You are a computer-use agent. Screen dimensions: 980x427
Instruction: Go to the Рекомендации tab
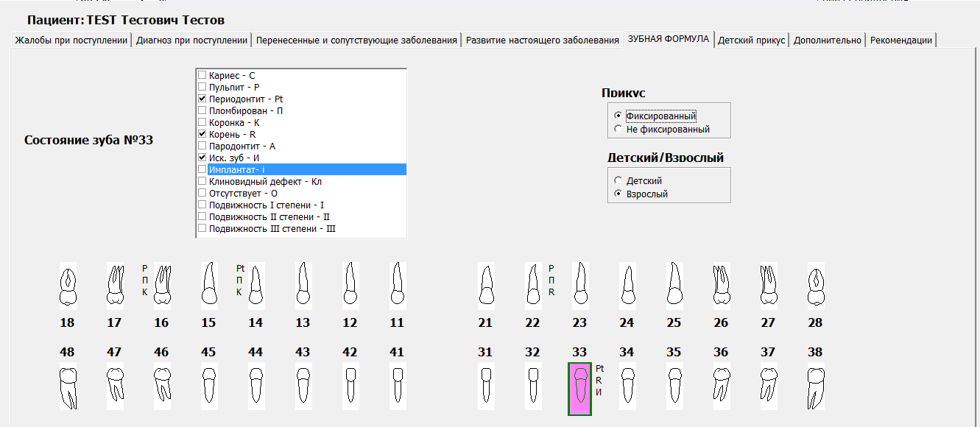pos(900,40)
